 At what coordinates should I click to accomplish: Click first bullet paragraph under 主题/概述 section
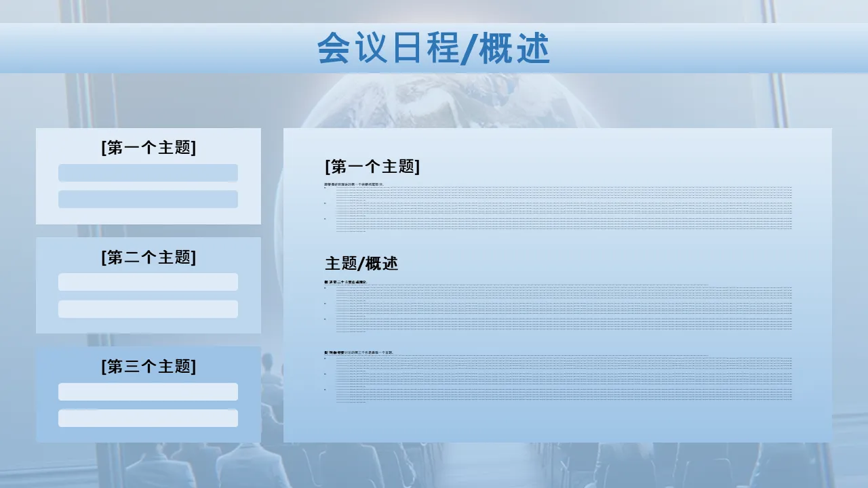pyautogui.click(x=563, y=293)
